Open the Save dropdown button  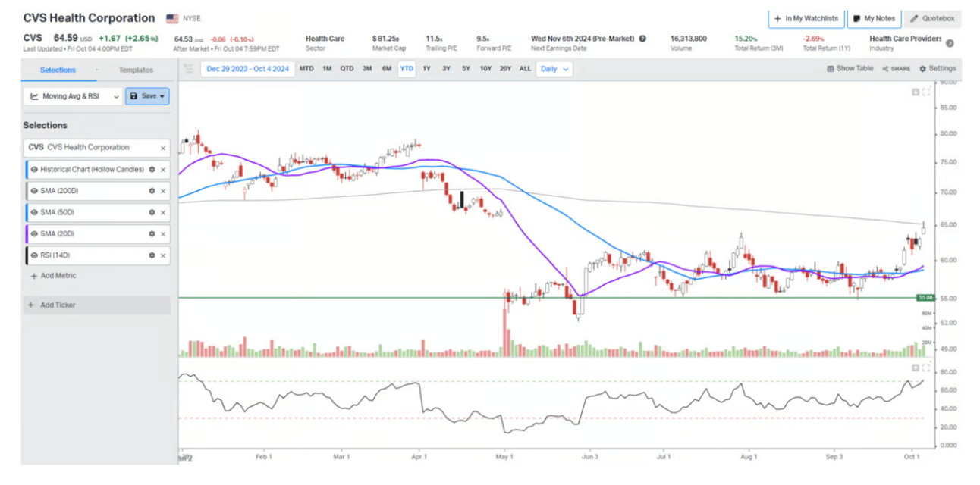tap(147, 96)
